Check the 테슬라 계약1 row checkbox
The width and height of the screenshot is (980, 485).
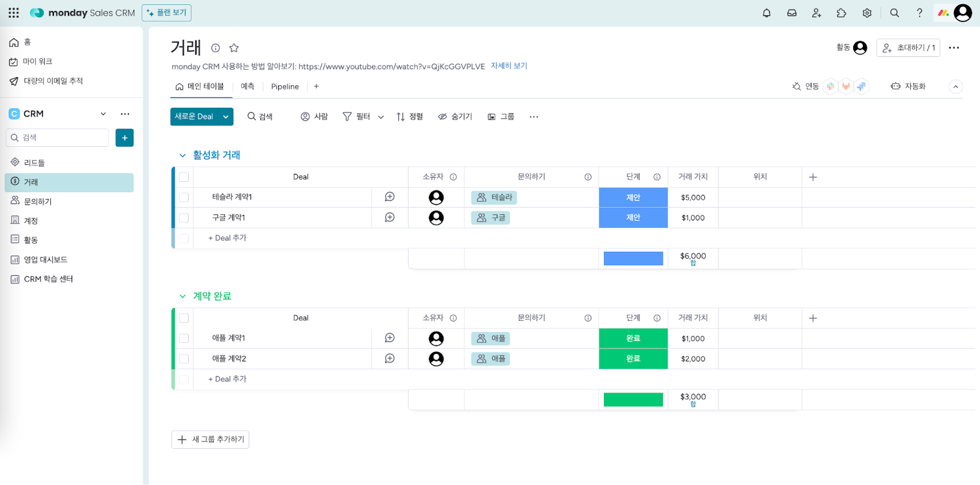[184, 197]
